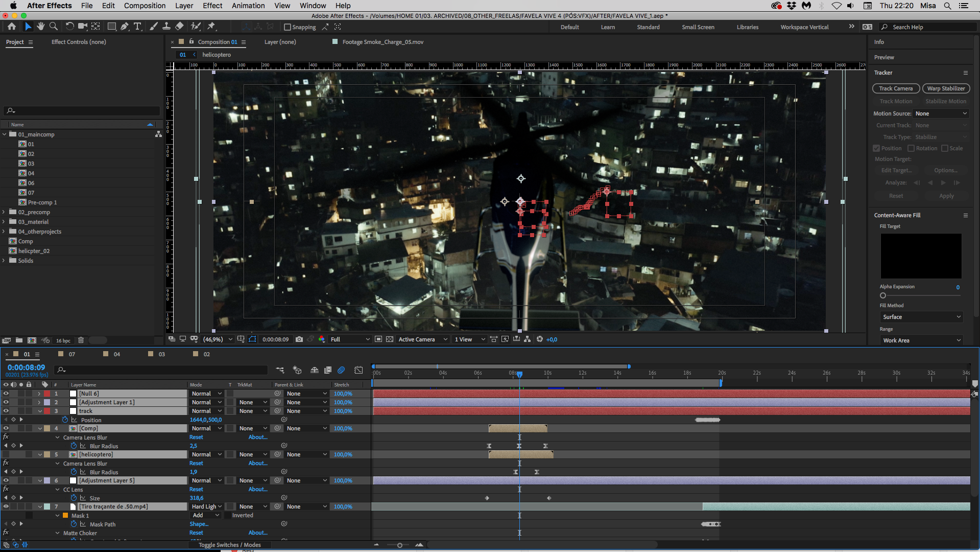
Task: Toggle the mask and shape path visibility icon
Action: 253,339
